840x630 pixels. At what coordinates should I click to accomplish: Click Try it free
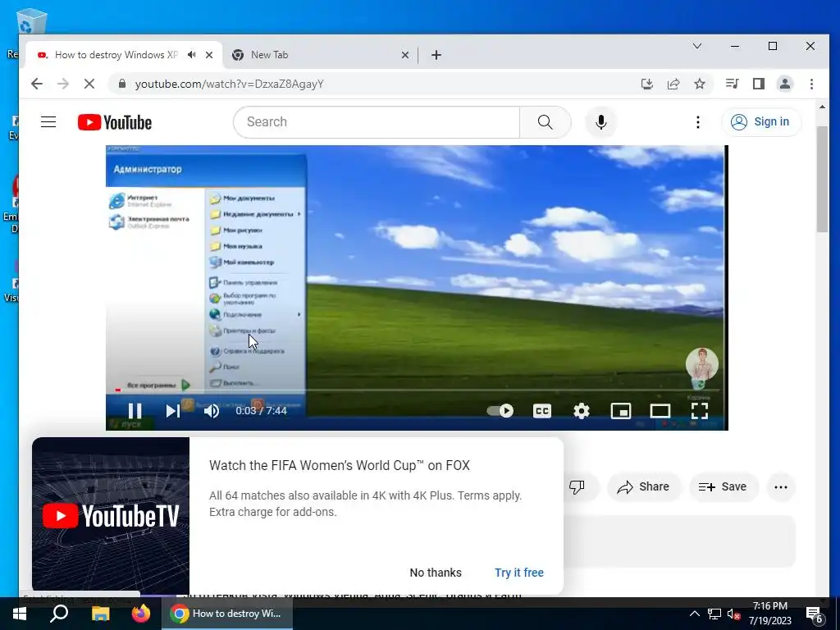point(519,573)
